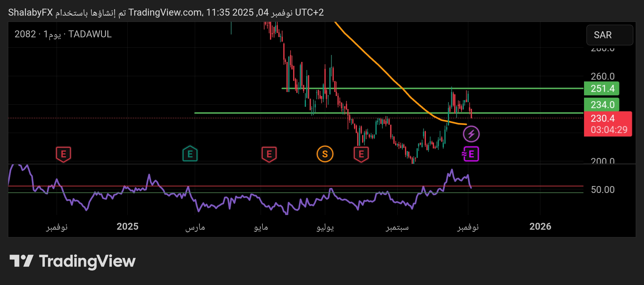Select the red earnings E marker near May
This screenshot has height=285, width=644.
click(269, 154)
